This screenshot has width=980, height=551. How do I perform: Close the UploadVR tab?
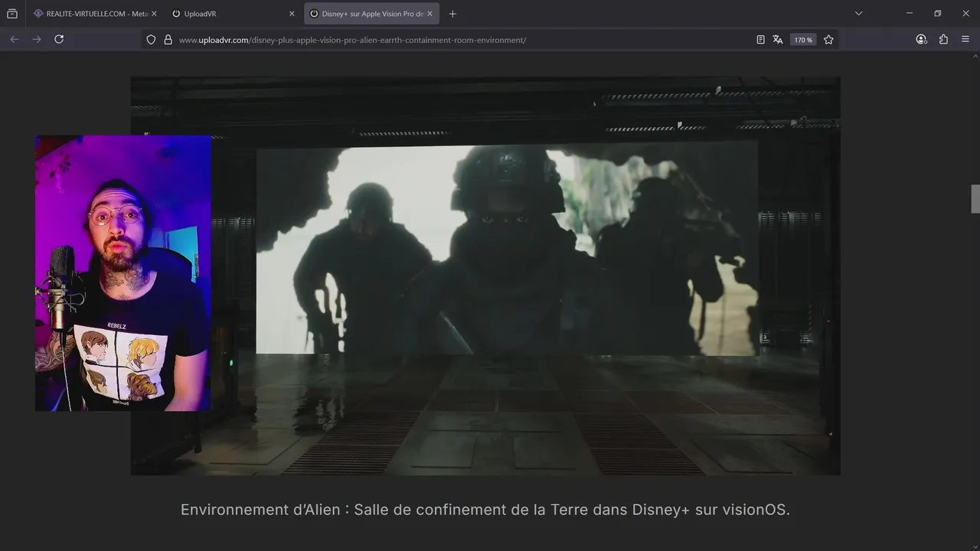292,14
